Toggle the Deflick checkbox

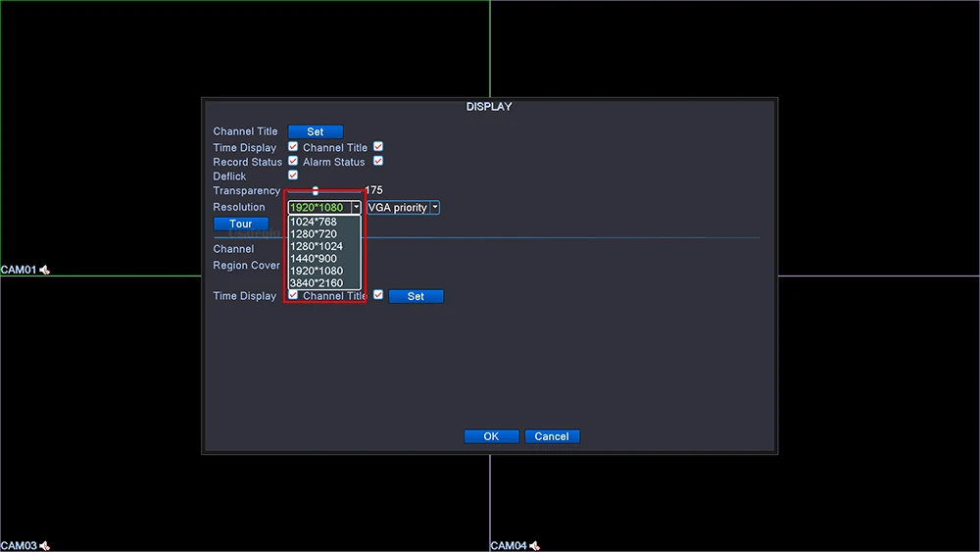[x=292, y=176]
